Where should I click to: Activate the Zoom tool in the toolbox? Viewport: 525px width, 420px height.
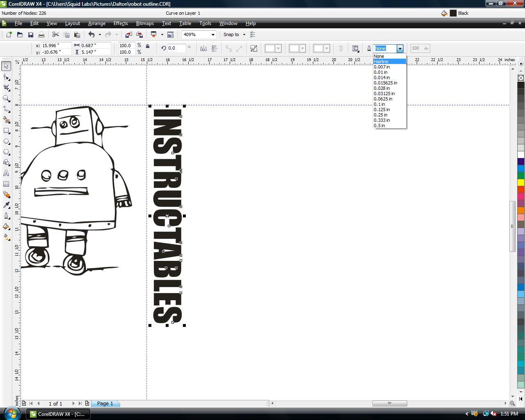tap(6, 98)
